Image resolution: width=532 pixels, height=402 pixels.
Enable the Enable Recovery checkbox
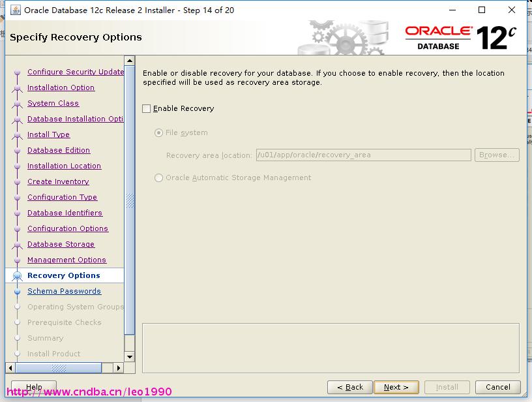pos(146,108)
